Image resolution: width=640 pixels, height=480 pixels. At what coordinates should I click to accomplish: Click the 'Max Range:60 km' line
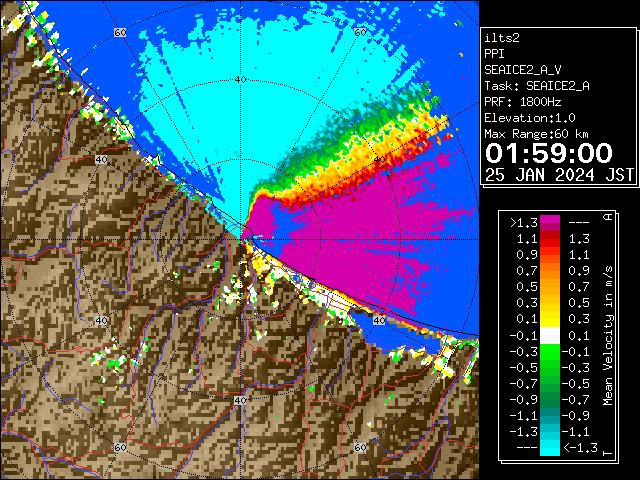[537, 134]
